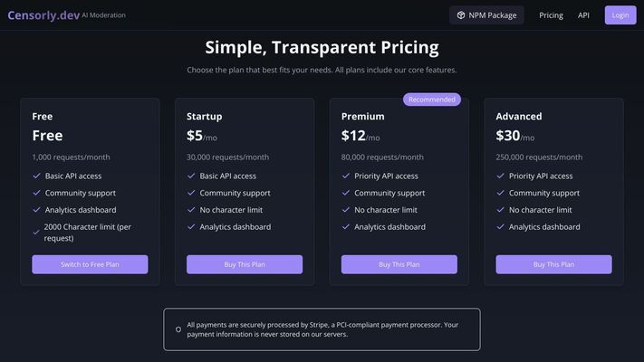Click the Stripe payment security notice
Image resolution: width=644 pixels, height=362 pixels.
tap(322, 329)
